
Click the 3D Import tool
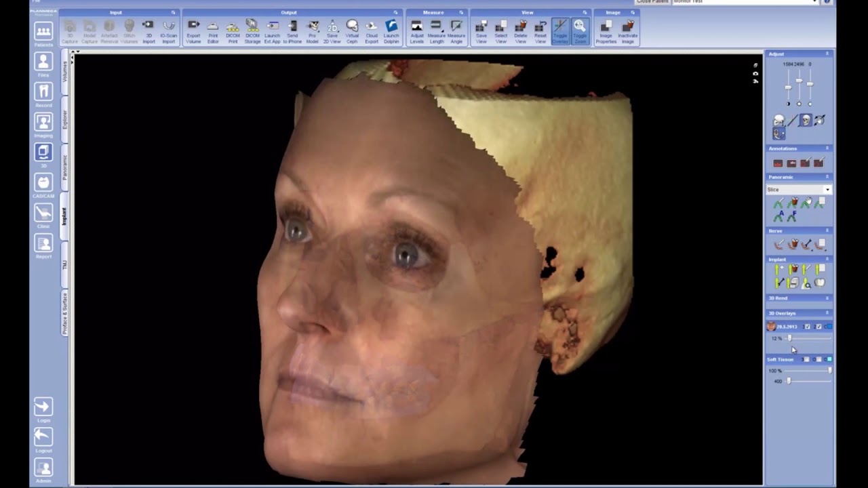coord(149,31)
